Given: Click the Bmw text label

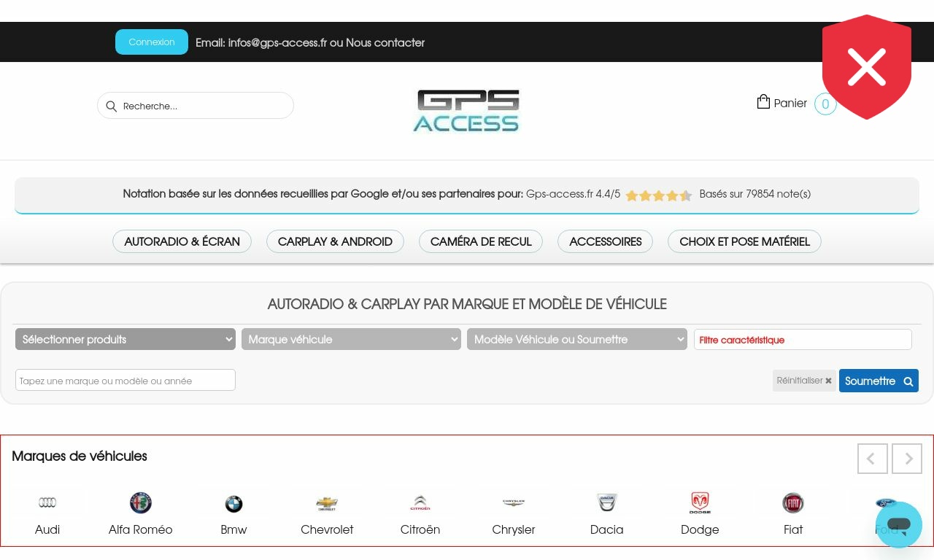Looking at the screenshot, I should pos(233,529).
